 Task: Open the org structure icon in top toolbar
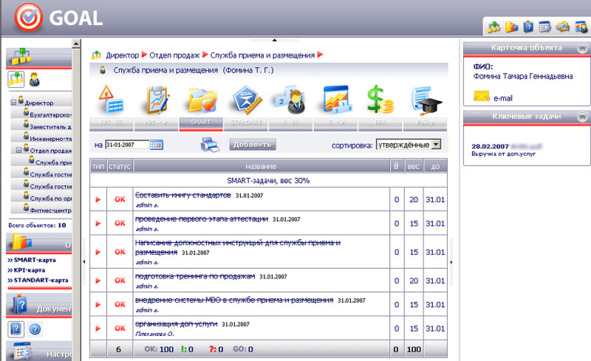coord(494,27)
